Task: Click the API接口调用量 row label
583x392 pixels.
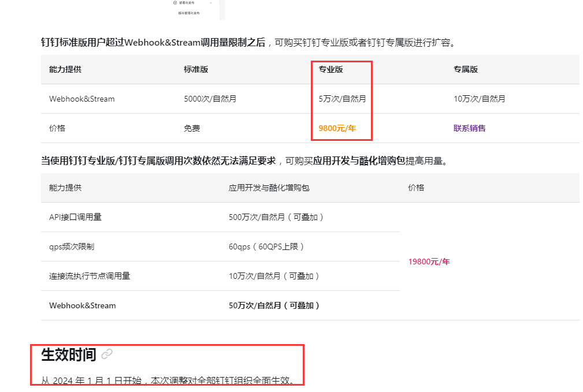Action: 75,217
